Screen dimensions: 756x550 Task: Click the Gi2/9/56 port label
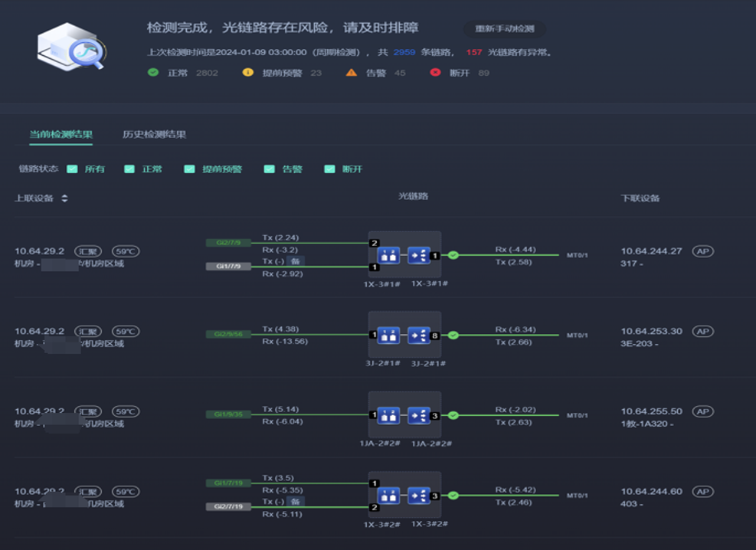228,334
